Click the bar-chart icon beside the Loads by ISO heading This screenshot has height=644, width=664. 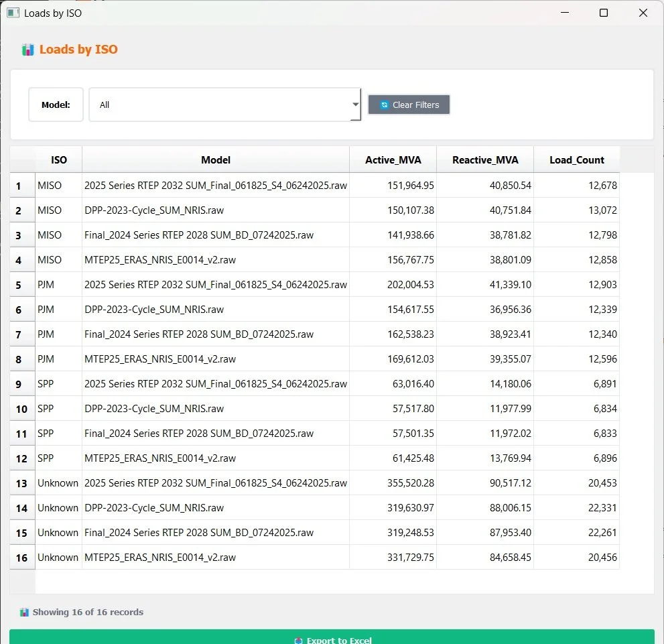[x=27, y=50]
